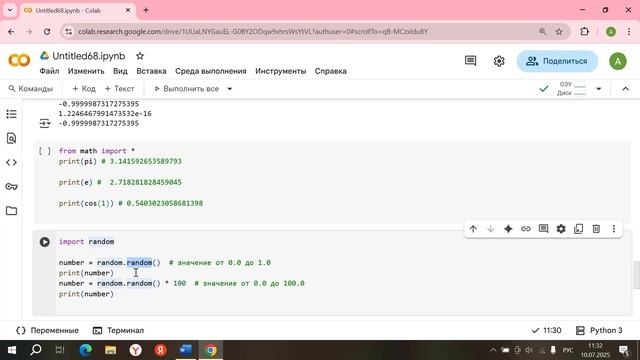Open File Explorer from the taskbar
This screenshot has width=640, height=360.
111,350
